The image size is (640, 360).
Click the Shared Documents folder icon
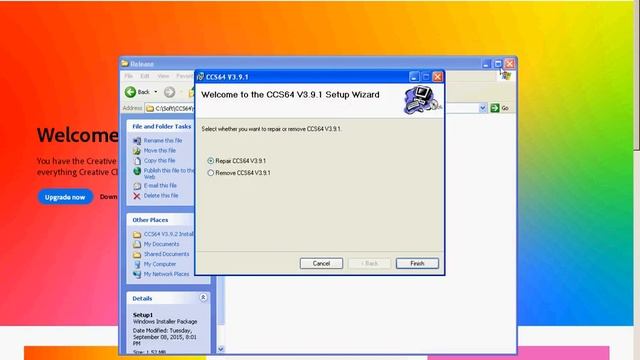137,255
